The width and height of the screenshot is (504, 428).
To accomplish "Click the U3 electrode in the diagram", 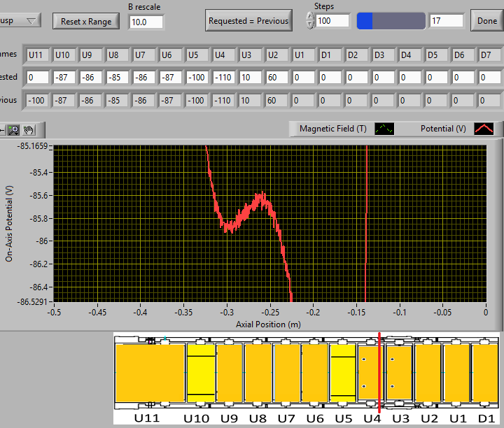I will [400, 371].
